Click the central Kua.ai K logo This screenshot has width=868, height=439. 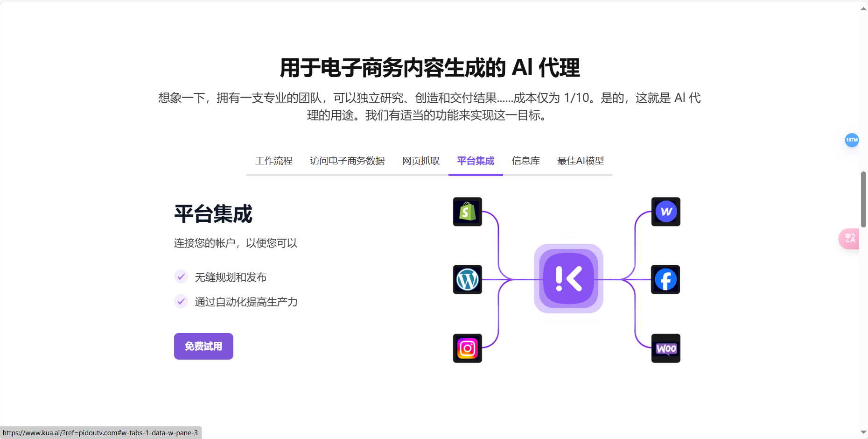[x=568, y=279]
